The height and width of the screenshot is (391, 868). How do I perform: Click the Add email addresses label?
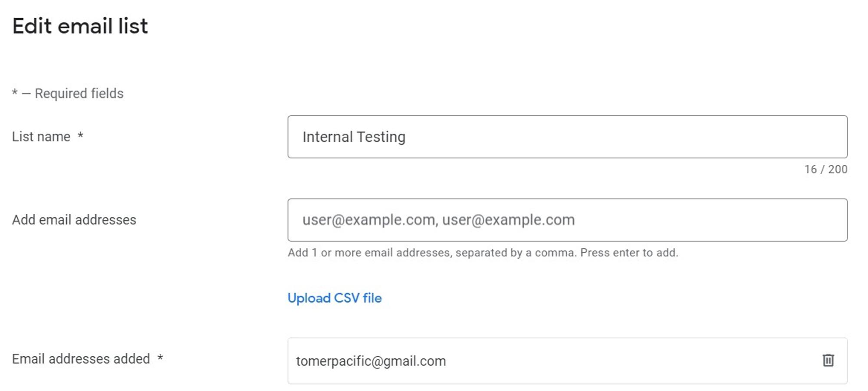[74, 220]
